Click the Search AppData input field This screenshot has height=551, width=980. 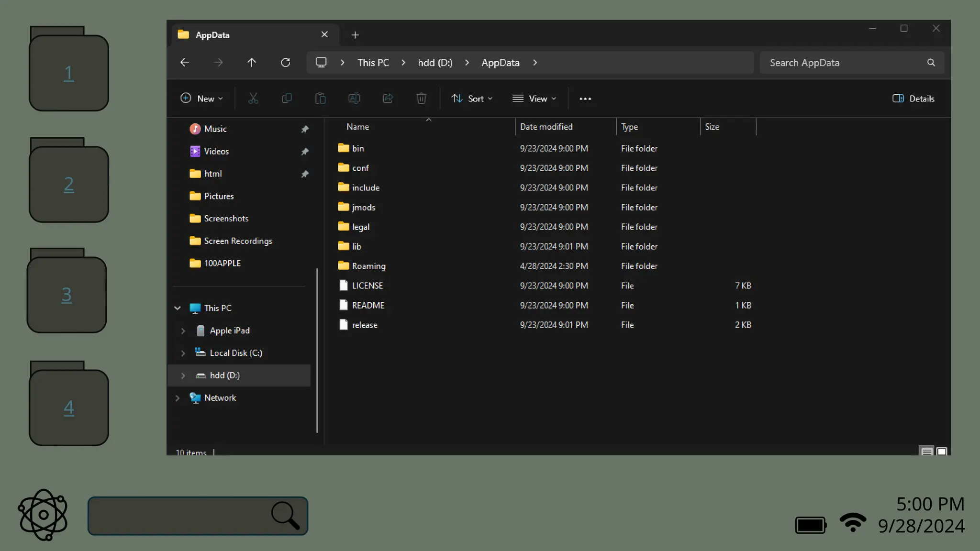[x=845, y=63]
